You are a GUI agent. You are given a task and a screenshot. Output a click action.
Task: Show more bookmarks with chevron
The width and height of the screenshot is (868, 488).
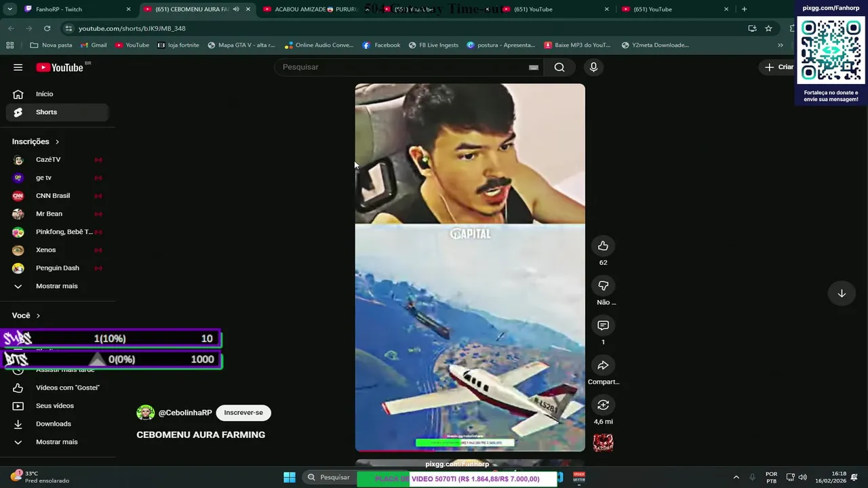tap(781, 45)
